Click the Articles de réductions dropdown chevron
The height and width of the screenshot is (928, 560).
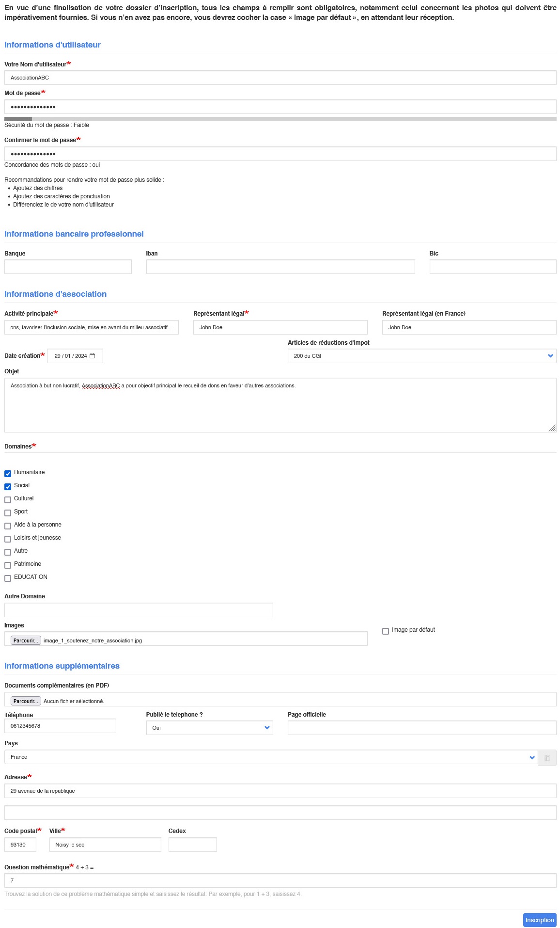click(550, 356)
